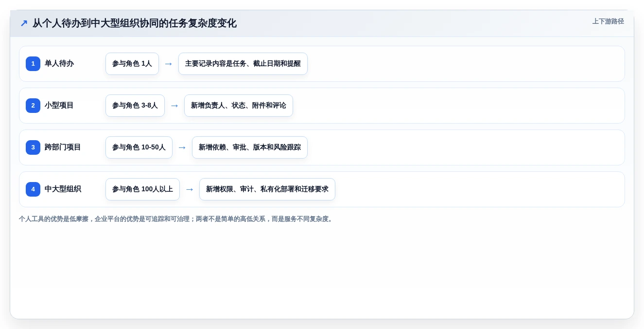Click the 小型项目 row label
Screen dimensions: 644x329
coord(59,106)
